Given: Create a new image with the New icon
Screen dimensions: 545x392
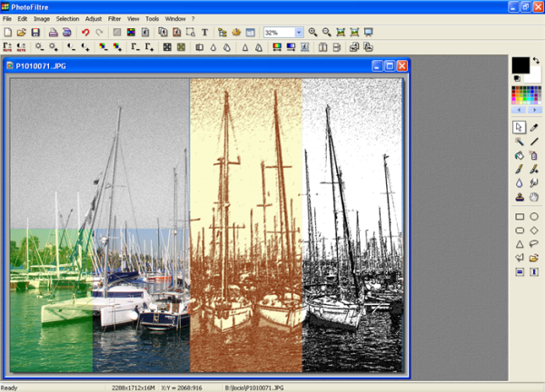Looking at the screenshot, I should tap(7, 33).
